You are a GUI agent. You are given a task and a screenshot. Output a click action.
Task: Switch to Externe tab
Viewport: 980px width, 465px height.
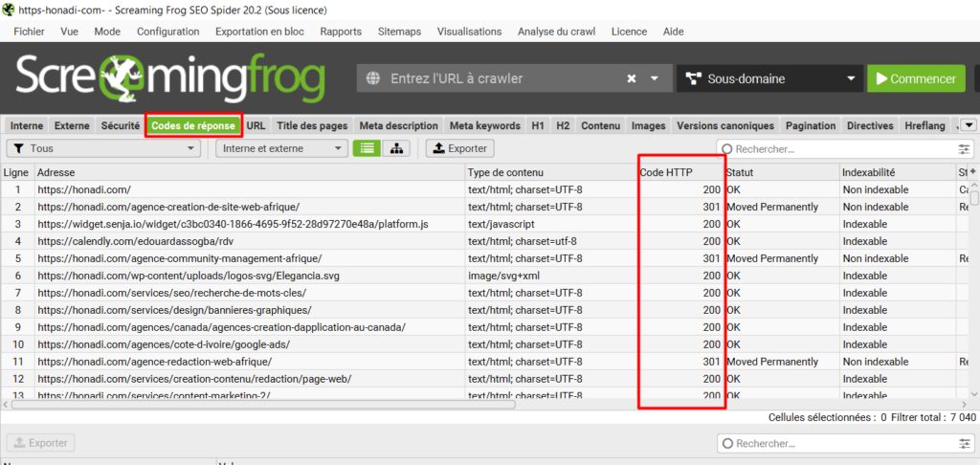[72, 125]
